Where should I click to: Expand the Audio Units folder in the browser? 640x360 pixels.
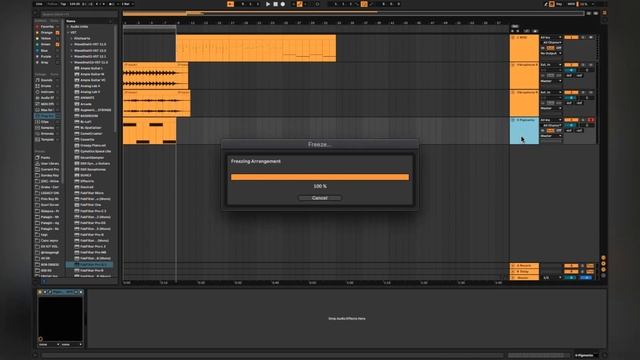68,27
